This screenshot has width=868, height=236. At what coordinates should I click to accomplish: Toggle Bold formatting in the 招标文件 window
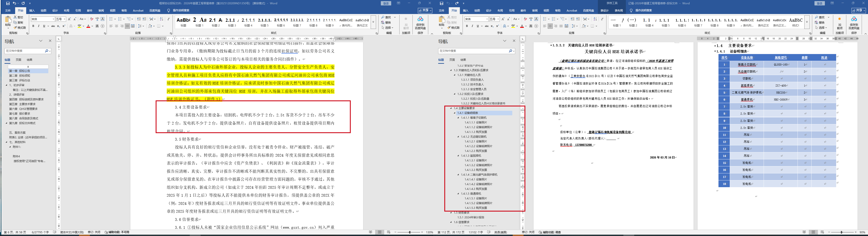coord(33,26)
